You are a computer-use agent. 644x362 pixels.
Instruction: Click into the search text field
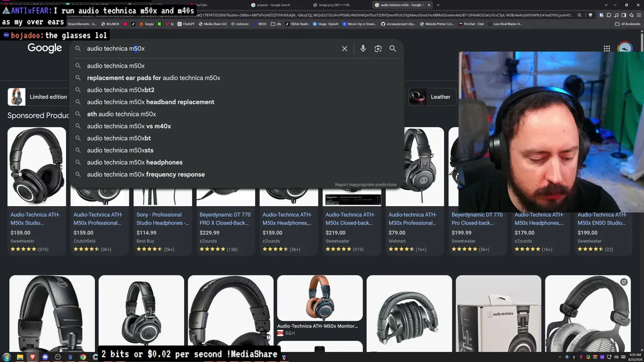(211, 49)
